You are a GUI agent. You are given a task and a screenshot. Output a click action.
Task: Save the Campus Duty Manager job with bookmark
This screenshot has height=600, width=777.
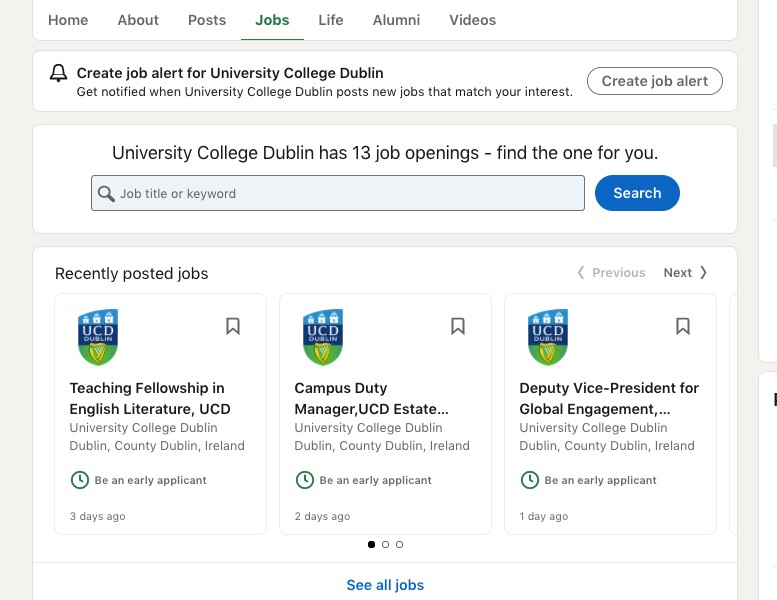pos(458,326)
